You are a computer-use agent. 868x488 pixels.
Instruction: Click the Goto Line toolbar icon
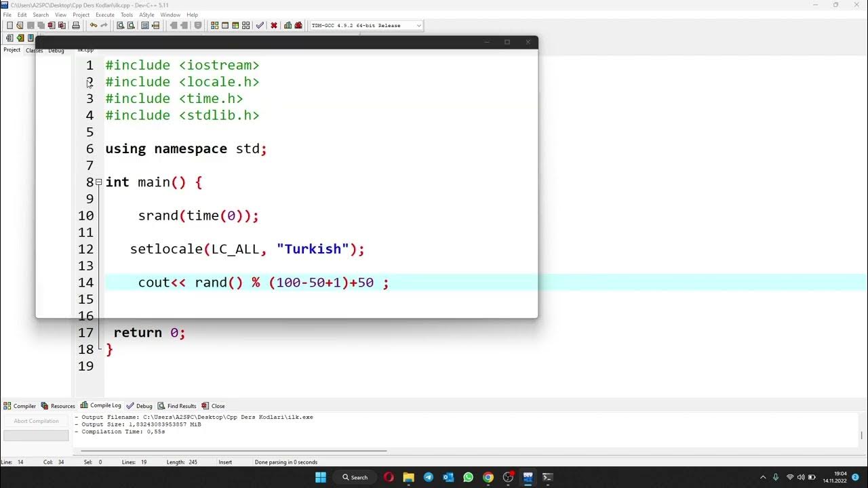coord(155,25)
